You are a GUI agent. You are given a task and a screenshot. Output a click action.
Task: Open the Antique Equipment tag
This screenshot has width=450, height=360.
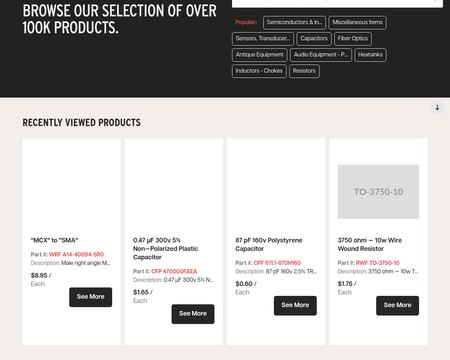click(260, 55)
